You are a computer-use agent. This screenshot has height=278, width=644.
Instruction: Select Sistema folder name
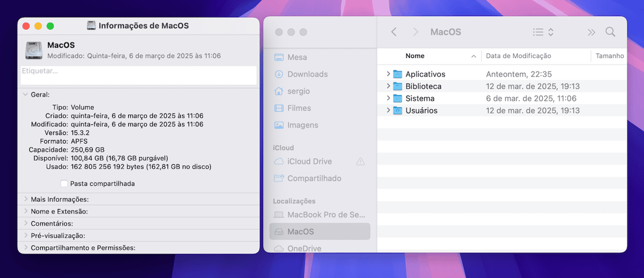click(x=420, y=99)
